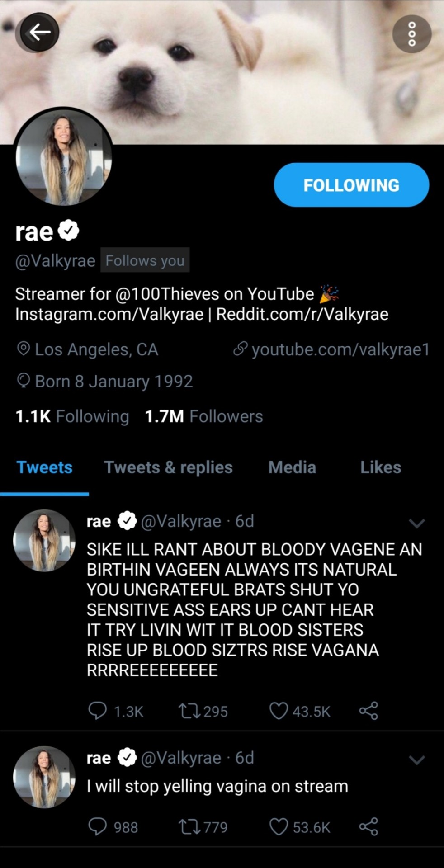Share the SIKE ILL RANT tweet

pos(368,711)
